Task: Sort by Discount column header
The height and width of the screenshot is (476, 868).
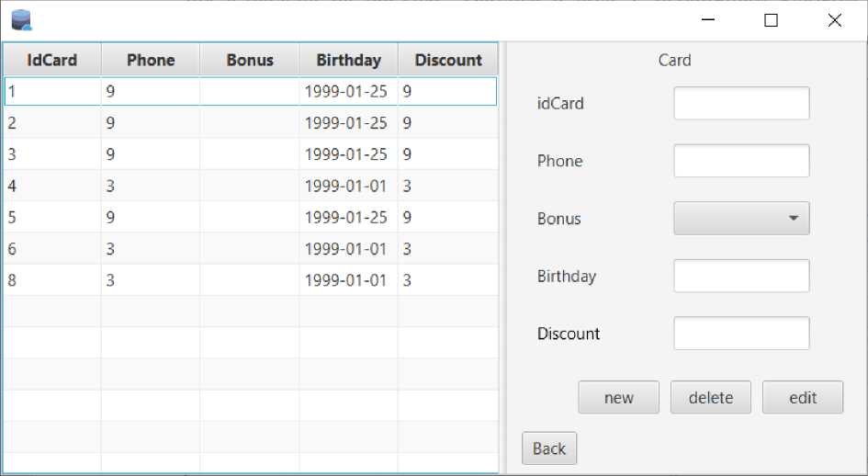Action: click(448, 60)
